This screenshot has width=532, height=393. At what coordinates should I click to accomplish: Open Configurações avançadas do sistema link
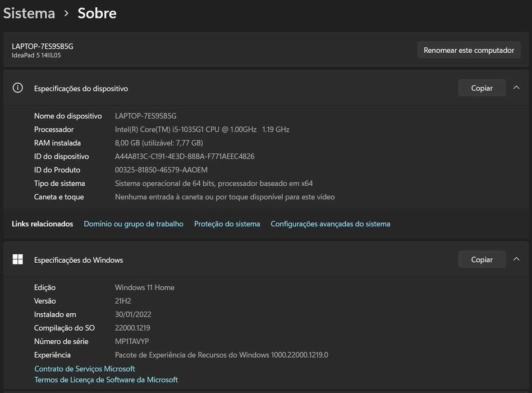tap(330, 224)
